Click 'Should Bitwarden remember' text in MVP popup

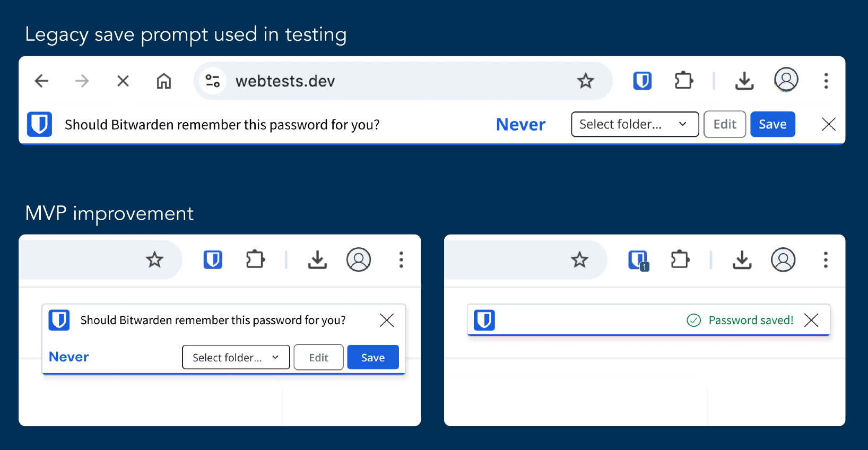pyautogui.click(x=213, y=320)
